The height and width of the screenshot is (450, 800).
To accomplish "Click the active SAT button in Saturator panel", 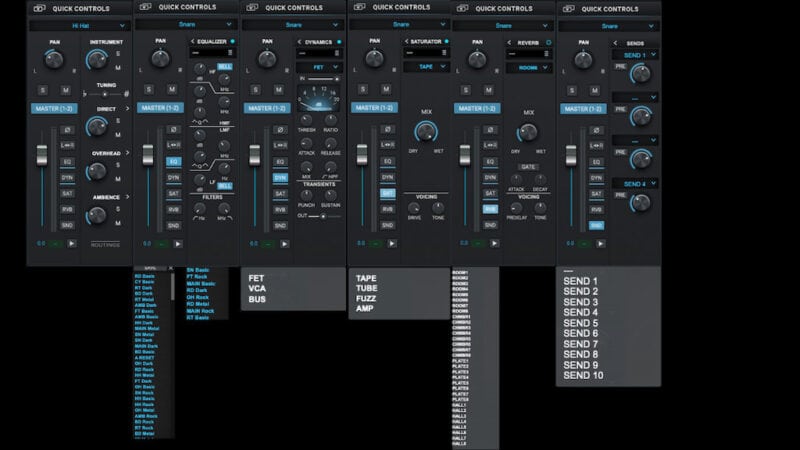I will pos(387,193).
